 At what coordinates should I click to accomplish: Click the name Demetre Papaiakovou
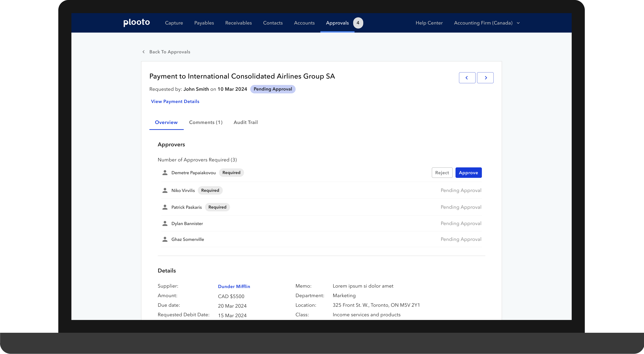193,173
